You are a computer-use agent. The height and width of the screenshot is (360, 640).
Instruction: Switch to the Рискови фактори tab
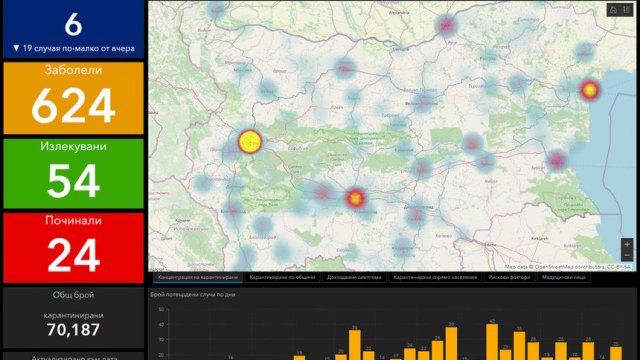click(509, 278)
